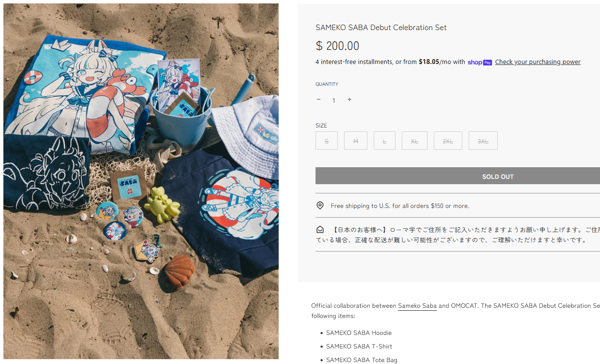Open Check your purchasing power link

tap(537, 62)
